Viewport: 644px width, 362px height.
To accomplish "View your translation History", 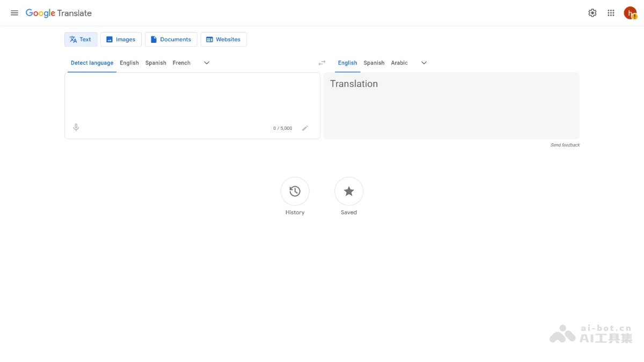I will (295, 191).
